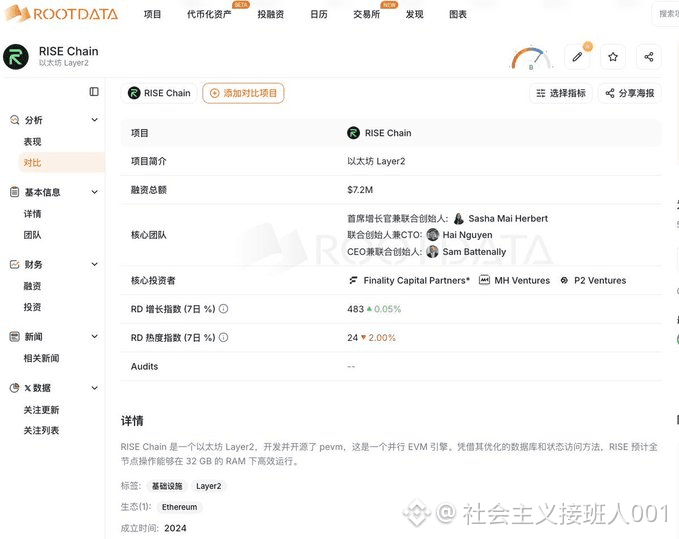Open the 投融资 nav menu
Image resolution: width=679 pixels, height=539 pixels.
271,14
